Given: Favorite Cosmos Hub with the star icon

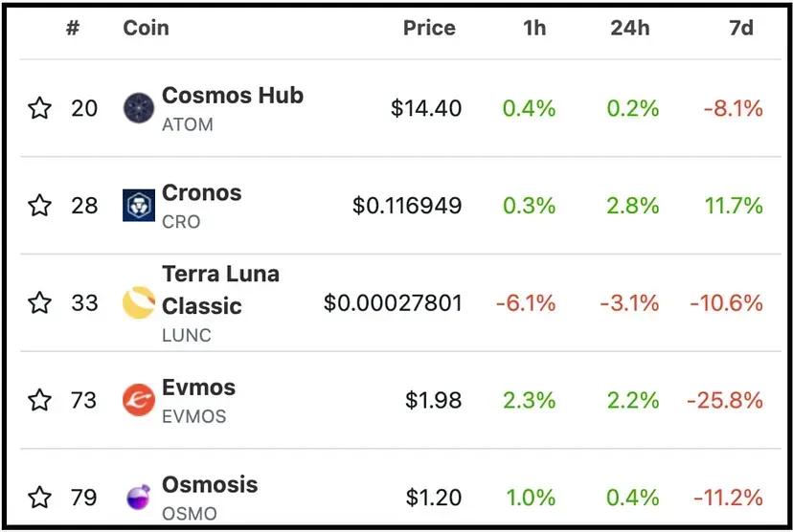Looking at the screenshot, I should 39,107.
